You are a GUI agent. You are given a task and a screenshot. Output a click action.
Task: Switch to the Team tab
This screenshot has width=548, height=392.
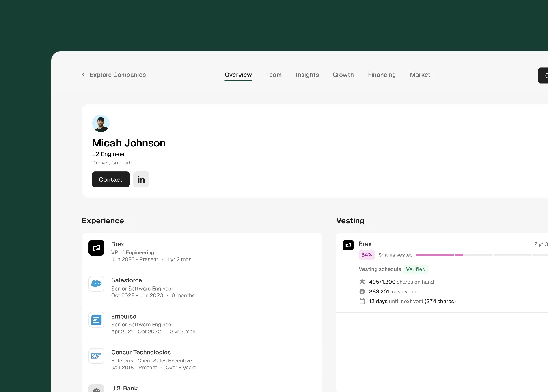(274, 75)
